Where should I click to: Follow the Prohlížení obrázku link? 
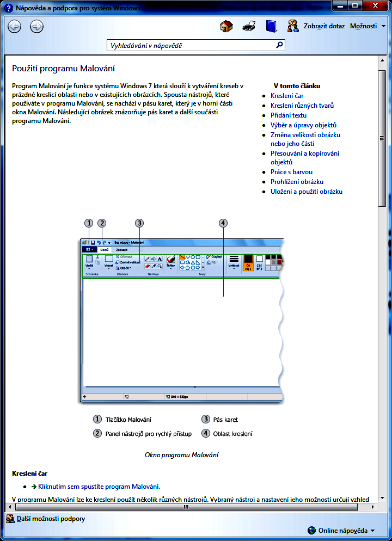pyautogui.click(x=297, y=181)
